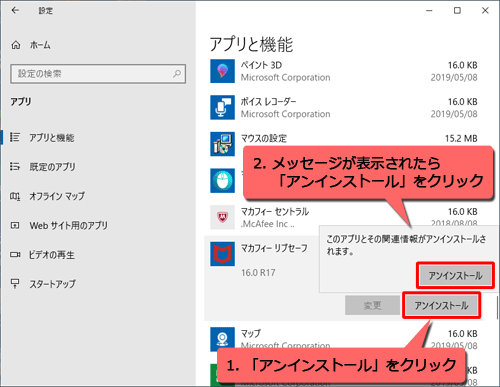Select the マカフィー セントラル app icon

[222, 217]
